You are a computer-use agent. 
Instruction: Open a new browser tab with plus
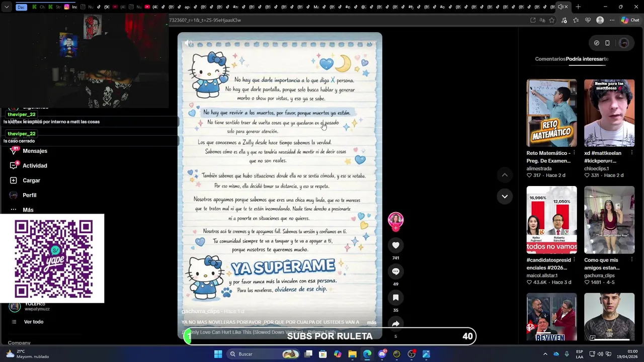tap(578, 7)
